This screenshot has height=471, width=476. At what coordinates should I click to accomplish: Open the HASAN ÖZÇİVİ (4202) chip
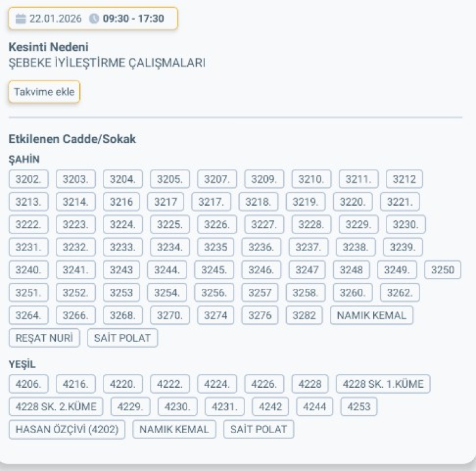(67, 429)
